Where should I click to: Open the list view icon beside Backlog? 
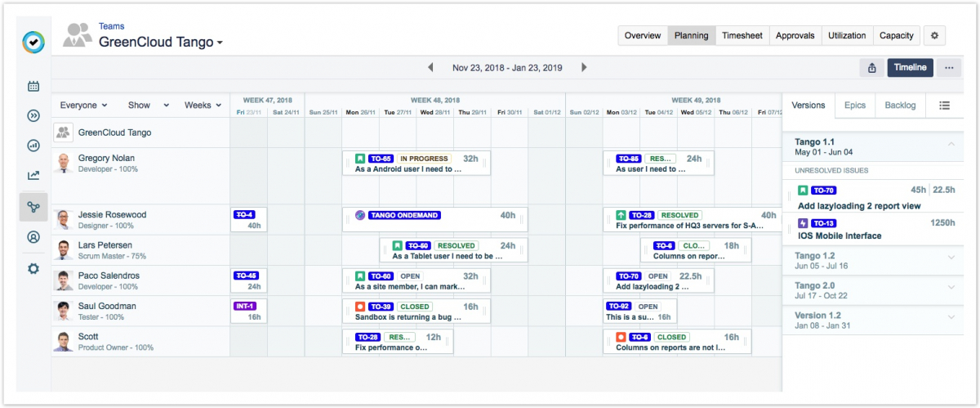pos(944,105)
